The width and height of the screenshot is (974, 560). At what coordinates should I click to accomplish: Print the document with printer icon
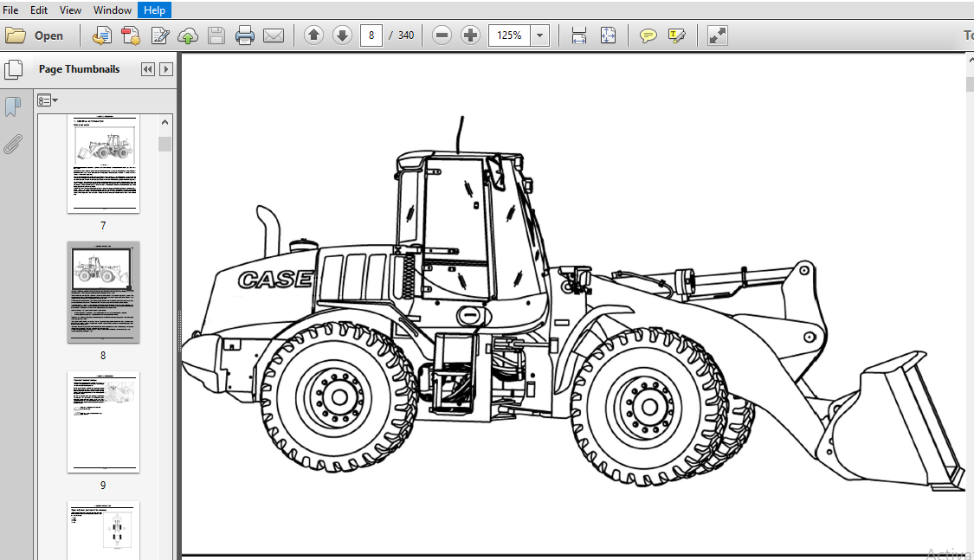[x=245, y=35]
